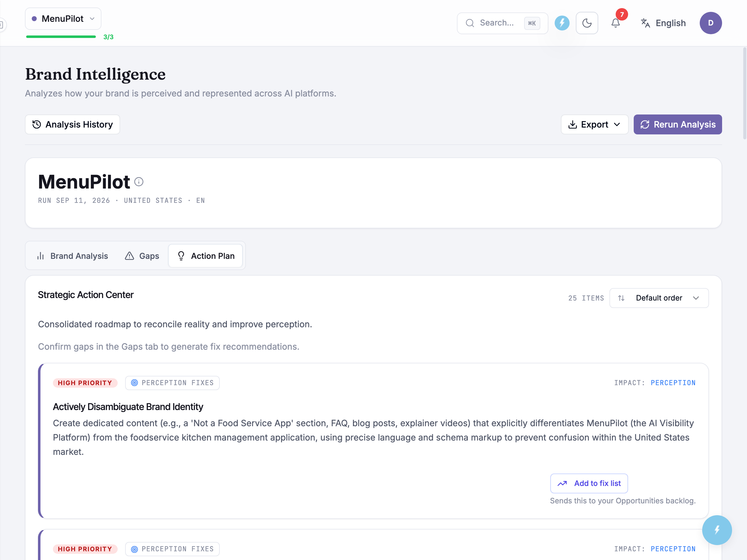The image size is (747, 560).
Task: Click the lightning bolt icon in header
Action: pyautogui.click(x=562, y=23)
